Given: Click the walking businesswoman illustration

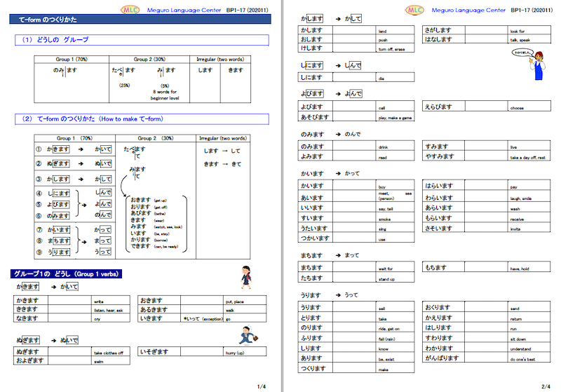Looking at the screenshot, I should pyautogui.click(x=247, y=278).
